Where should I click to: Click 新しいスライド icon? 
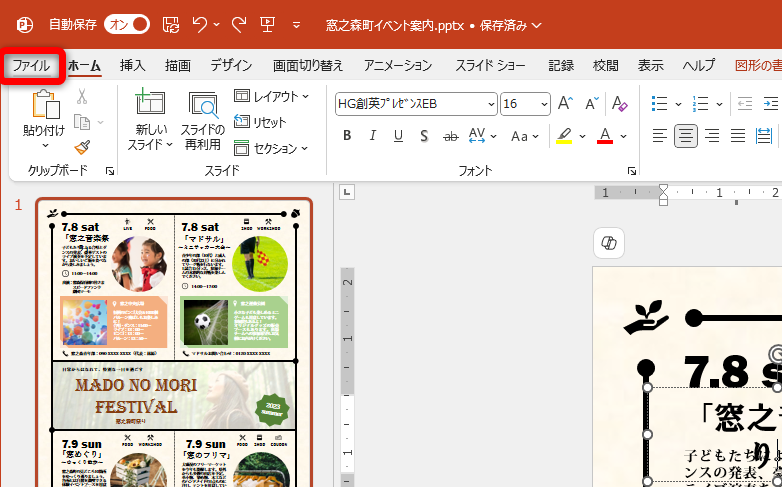click(x=150, y=102)
